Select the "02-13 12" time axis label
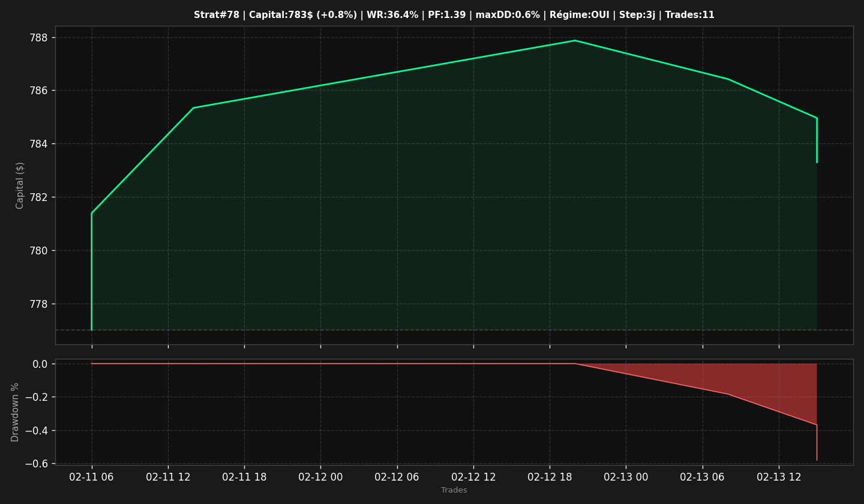 pyautogui.click(x=779, y=477)
